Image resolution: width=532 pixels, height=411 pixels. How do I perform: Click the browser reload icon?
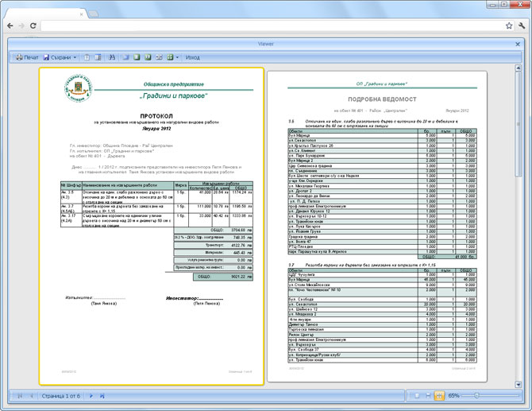[33, 25]
